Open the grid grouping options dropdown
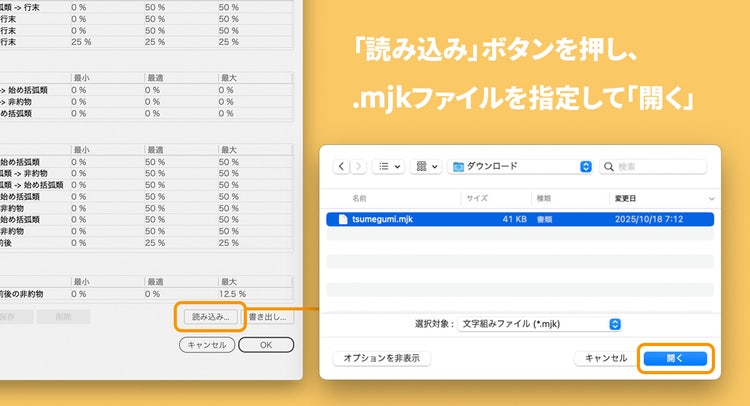Viewport: 750px width, 406px height. pyautogui.click(x=426, y=166)
